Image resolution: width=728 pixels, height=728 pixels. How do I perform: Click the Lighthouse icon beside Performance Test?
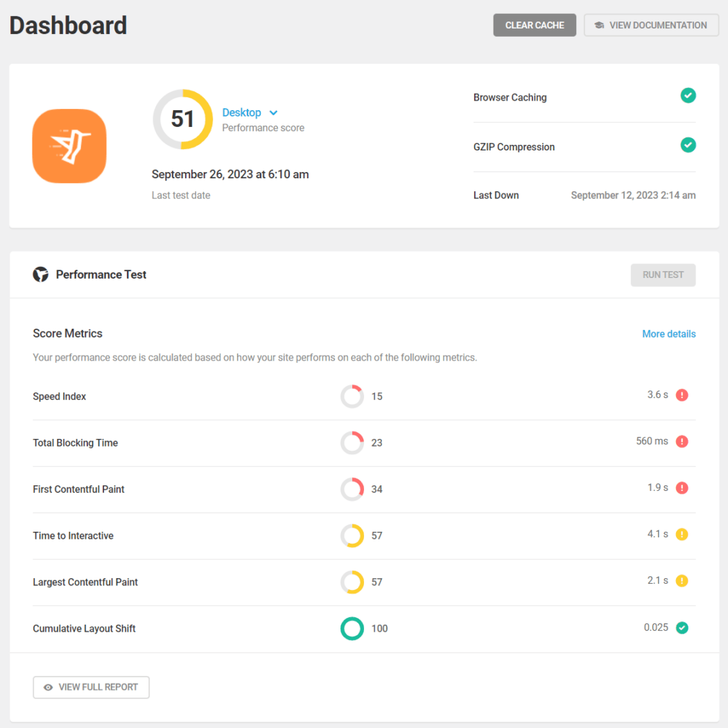[x=41, y=274]
